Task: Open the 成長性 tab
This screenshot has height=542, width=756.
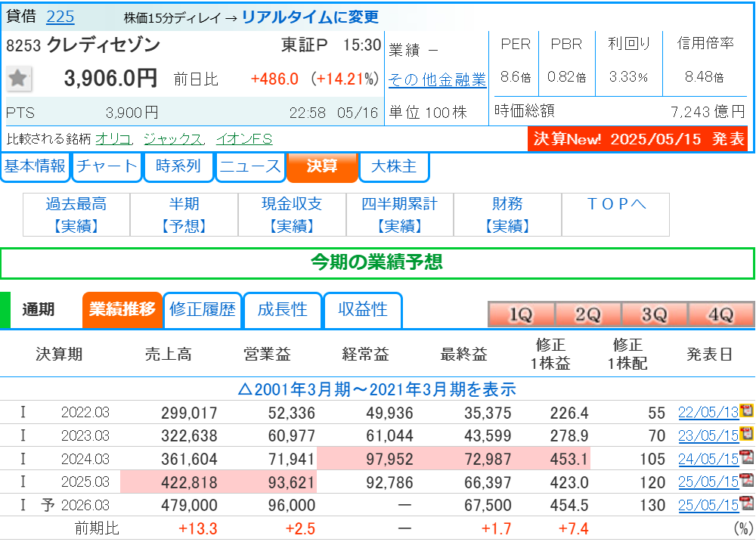Action: 283,310
